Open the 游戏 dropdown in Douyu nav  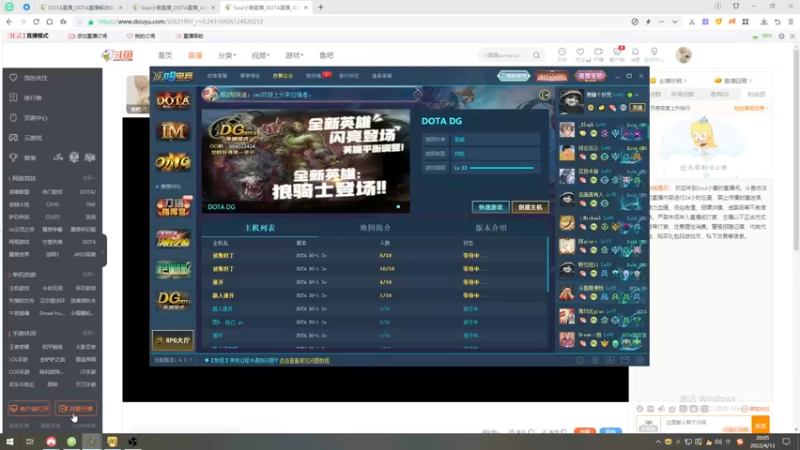coord(294,55)
